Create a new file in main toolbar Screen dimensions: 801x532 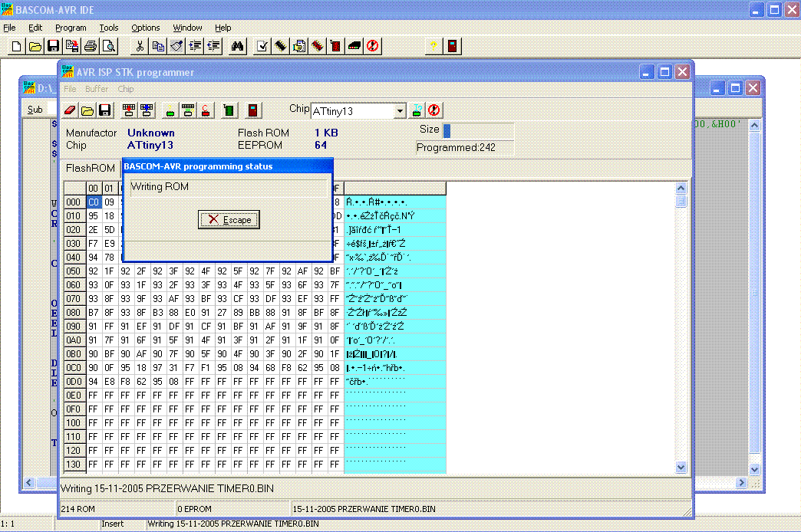point(16,47)
